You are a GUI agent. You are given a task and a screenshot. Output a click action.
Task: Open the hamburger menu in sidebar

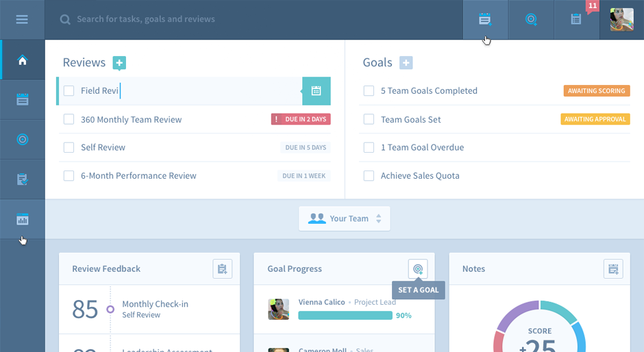(x=22, y=19)
